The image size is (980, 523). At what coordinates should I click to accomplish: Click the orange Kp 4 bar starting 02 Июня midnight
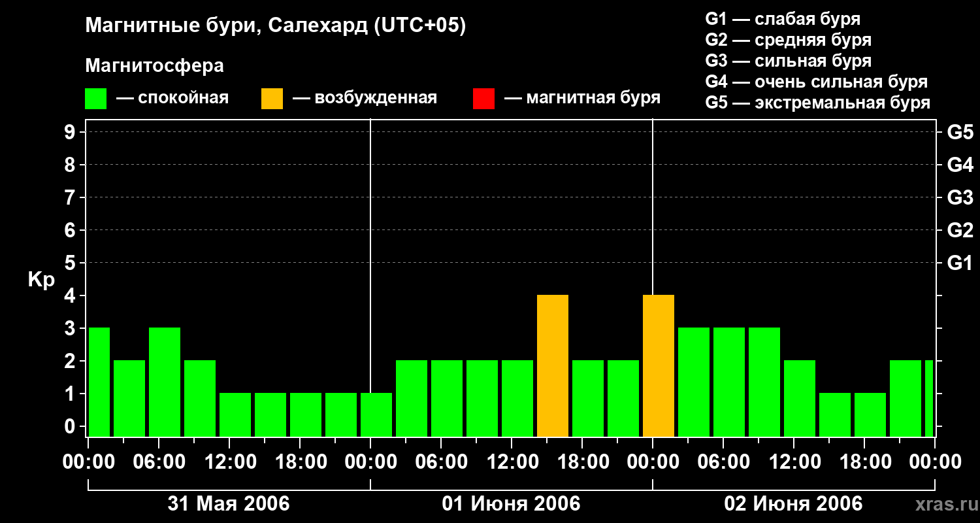pos(659,366)
